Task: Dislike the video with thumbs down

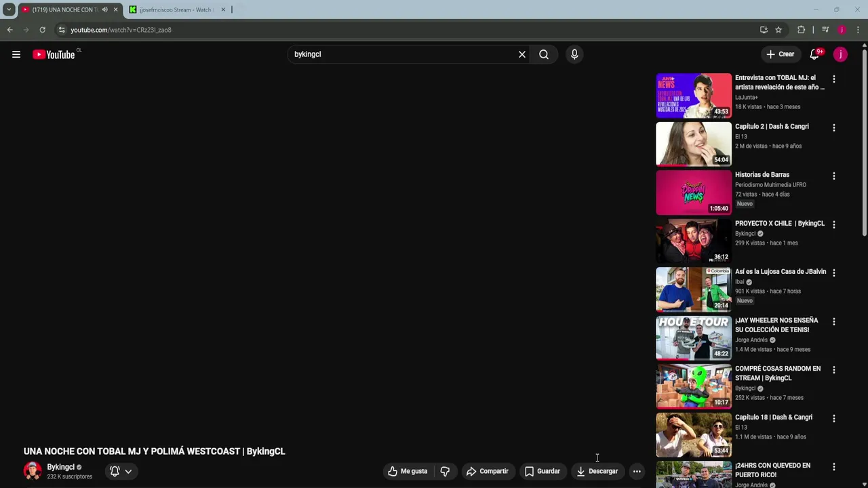Action: coord(445,471)
